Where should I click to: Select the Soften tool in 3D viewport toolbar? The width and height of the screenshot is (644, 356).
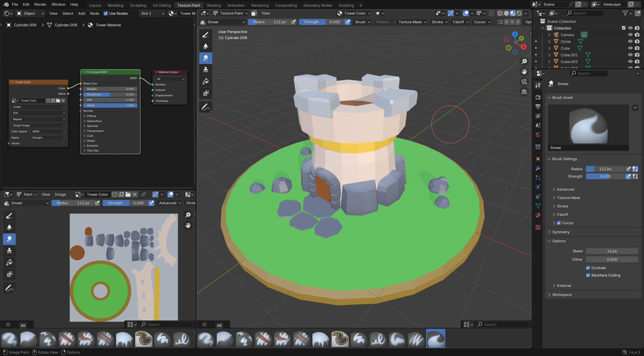[x=206, y=46]
